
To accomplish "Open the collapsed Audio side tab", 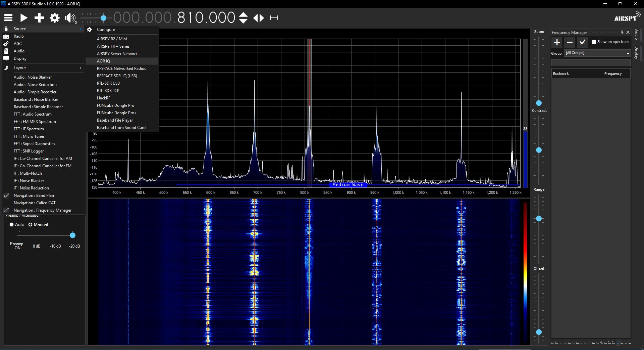I will point(637,35).
